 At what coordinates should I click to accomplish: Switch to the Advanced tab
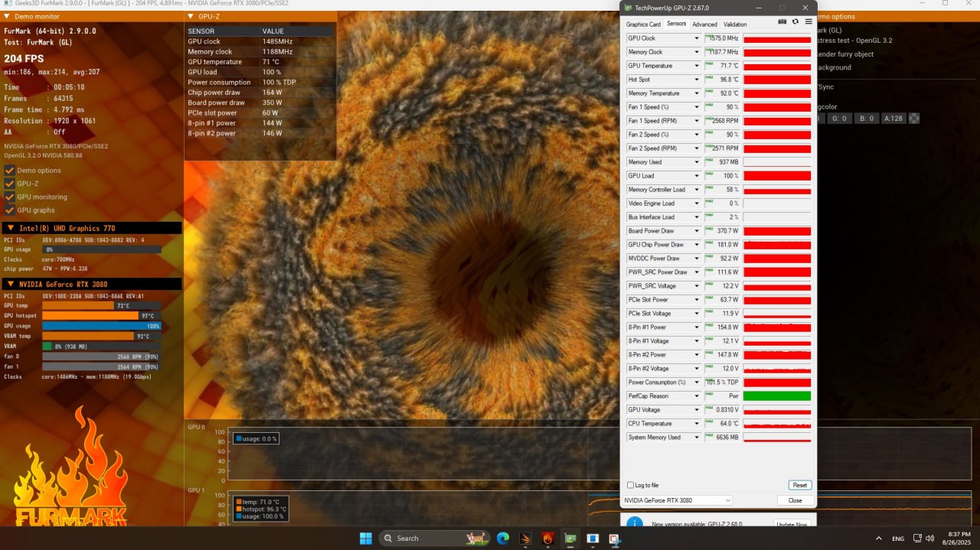(705, 24)
